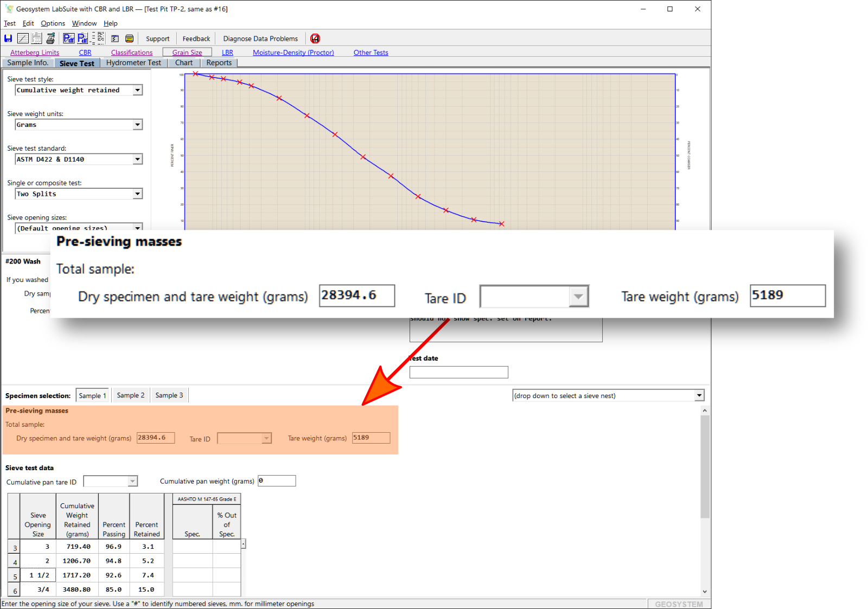Switch to the Hydrometer Test tab
This screenshot has height=609, width=868.
pos(133,63)
